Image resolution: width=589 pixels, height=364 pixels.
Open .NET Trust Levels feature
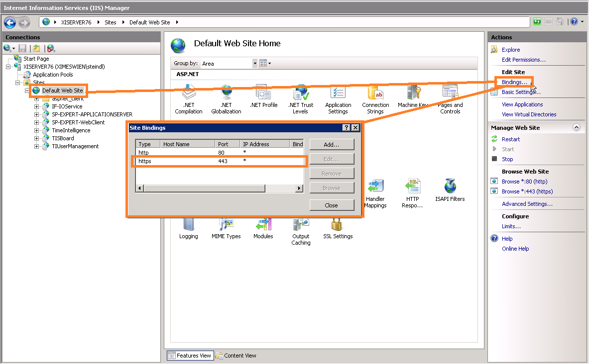coord(301,100)
